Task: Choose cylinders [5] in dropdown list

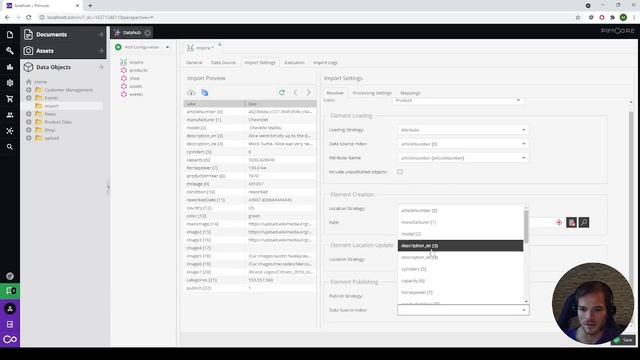Action: coord(460,269)
